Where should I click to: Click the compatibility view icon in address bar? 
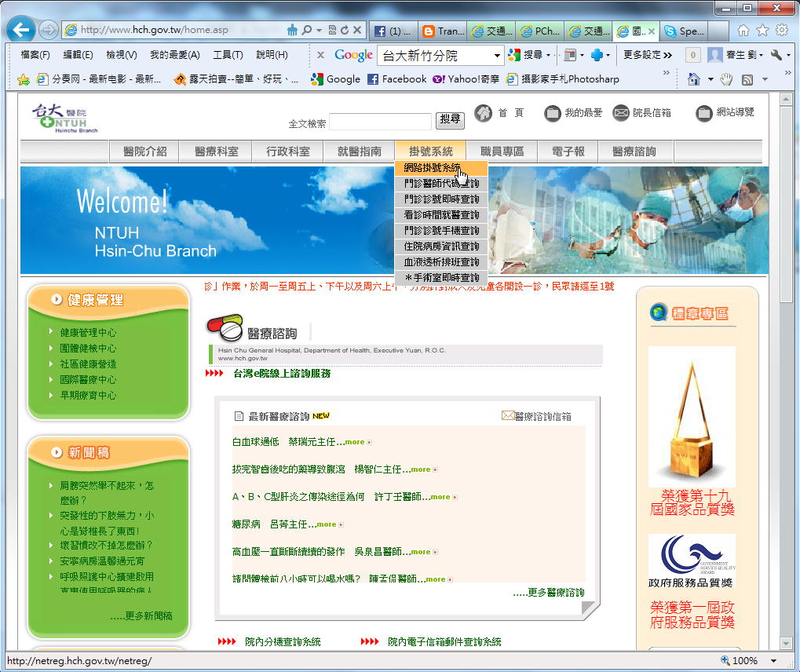(x=333, y=30)
